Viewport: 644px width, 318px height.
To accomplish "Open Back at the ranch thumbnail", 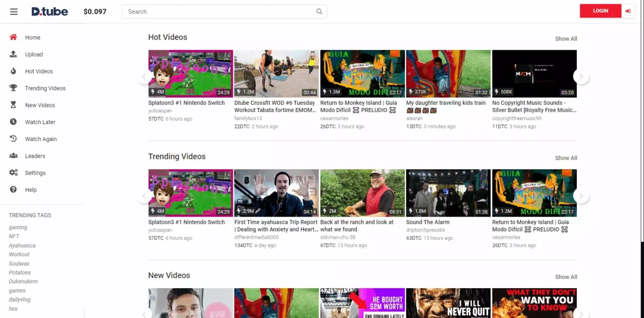I will (x=363, y=193).
